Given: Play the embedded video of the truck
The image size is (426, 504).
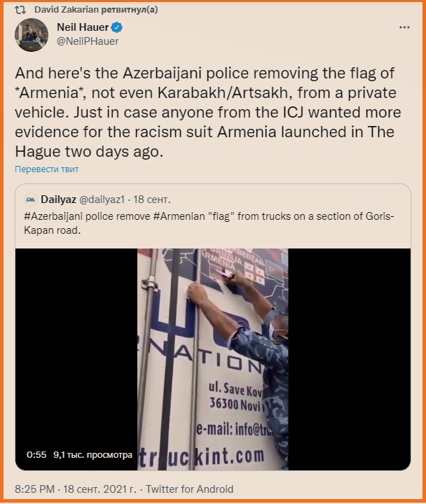Looking at the screenshot, I should [x=213, y=359].
